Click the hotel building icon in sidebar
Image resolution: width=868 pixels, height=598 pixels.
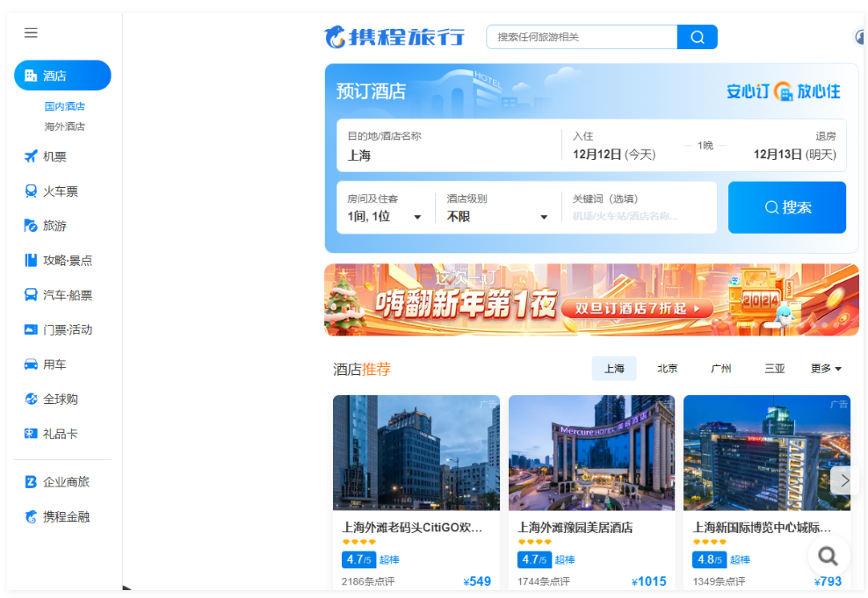click(x=31, y=76)
